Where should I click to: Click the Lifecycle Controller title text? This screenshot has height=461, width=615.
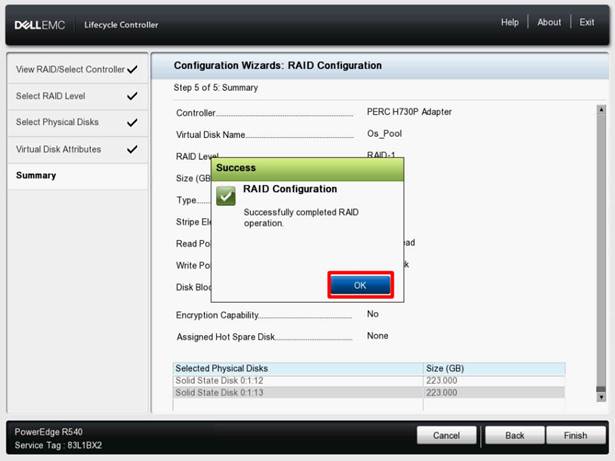click(121, 25)
